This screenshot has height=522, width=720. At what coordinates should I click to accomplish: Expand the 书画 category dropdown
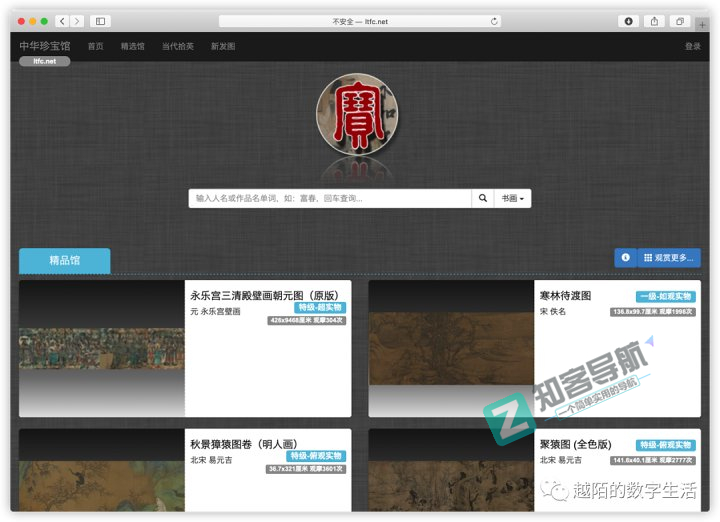click(513, 198)
